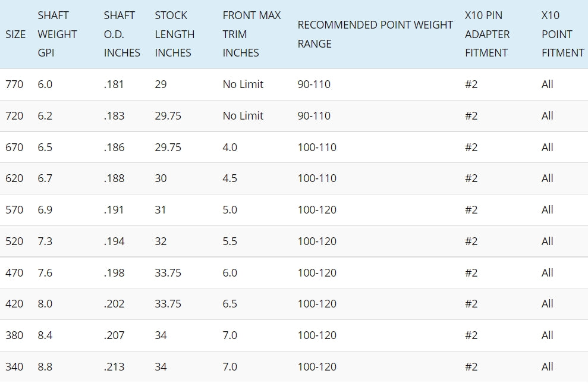Click the X10 PIN ADAPTER FITMENT header
Image resolution: width=588 pixels, height=383 pixels.
pos(487,34)
